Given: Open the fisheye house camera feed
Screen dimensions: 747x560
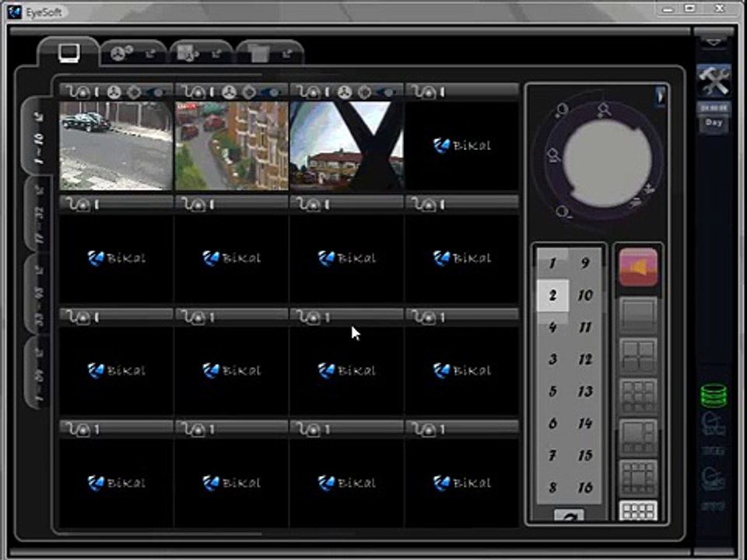Looking at the screenshot, I should coord(347,145).
